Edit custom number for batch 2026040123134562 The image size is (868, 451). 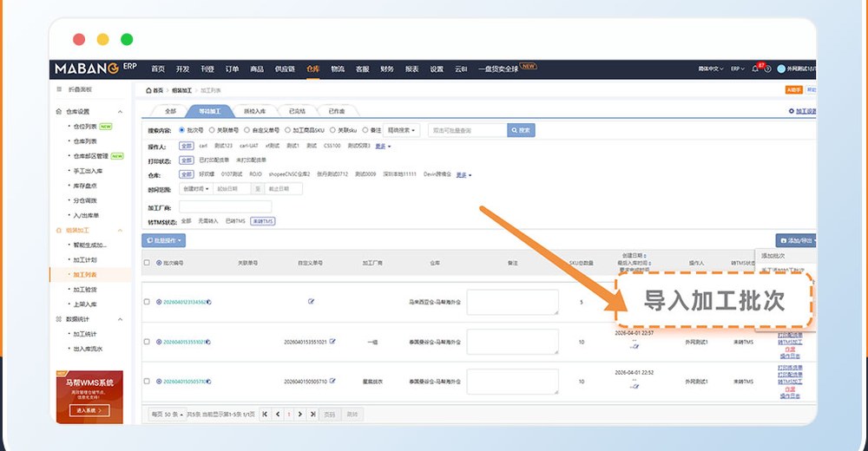coord(311,302)
